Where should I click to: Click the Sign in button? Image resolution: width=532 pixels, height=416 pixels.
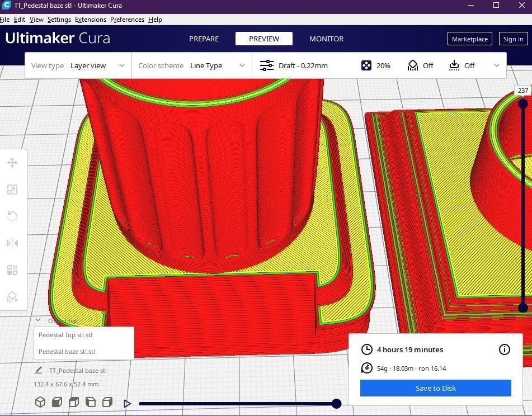pyautogui.click(x=513, y=39)
